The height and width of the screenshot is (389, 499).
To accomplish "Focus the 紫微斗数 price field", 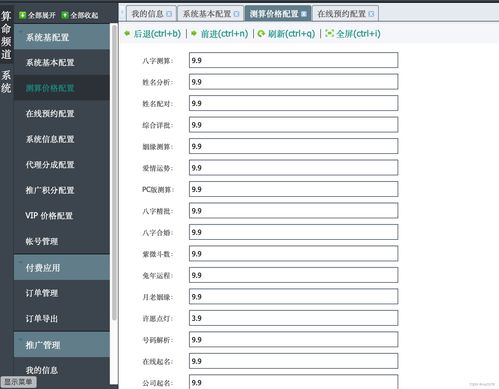I will pyautogui.click(x=293, y=254).
